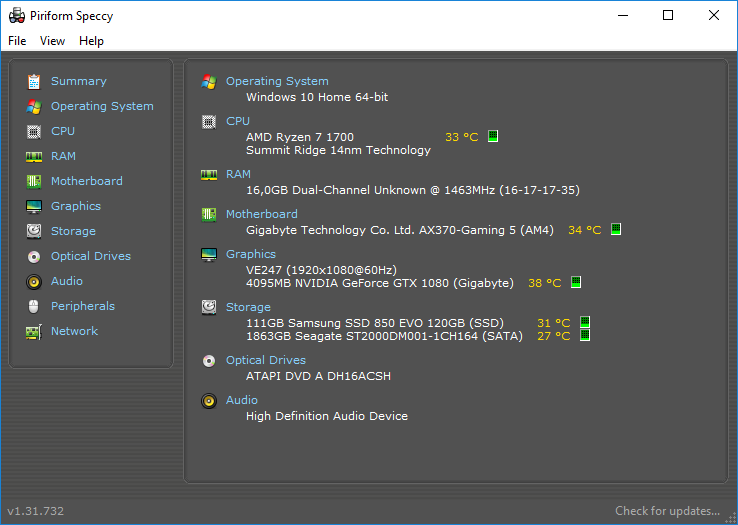738x525 pixels.
Task: Click the Storage drive icon in sidebar
Action: click(x=34, y=231)
